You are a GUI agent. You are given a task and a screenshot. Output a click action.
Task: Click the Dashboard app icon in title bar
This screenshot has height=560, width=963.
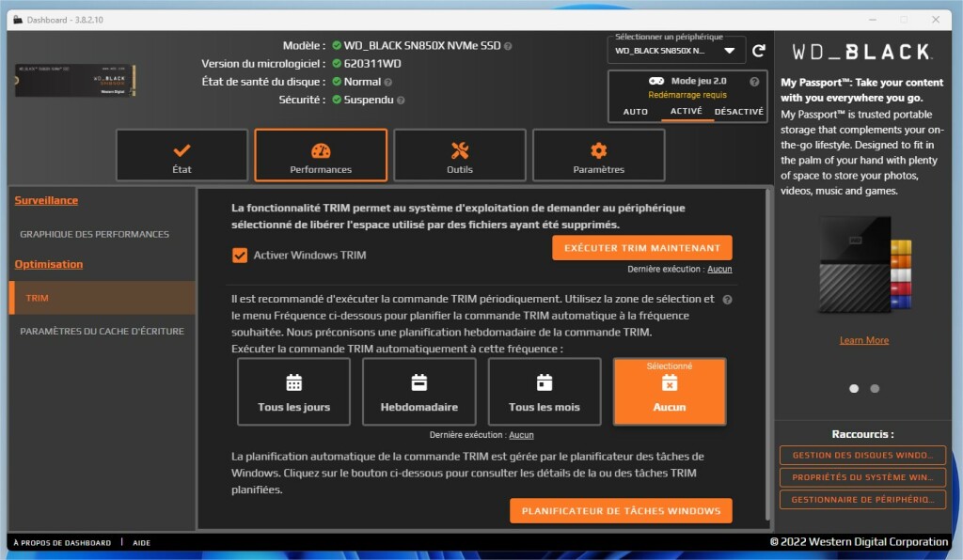click(18, 20)
